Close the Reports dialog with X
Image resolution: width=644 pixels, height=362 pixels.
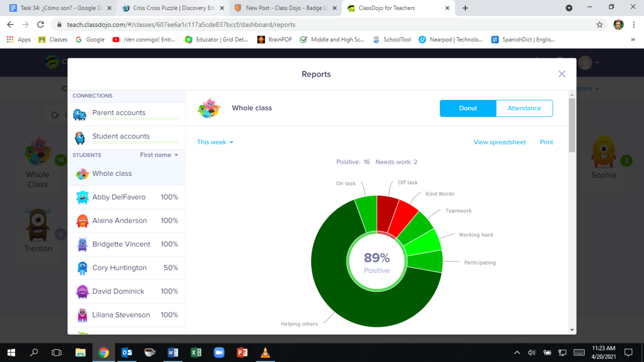(562, 74)
